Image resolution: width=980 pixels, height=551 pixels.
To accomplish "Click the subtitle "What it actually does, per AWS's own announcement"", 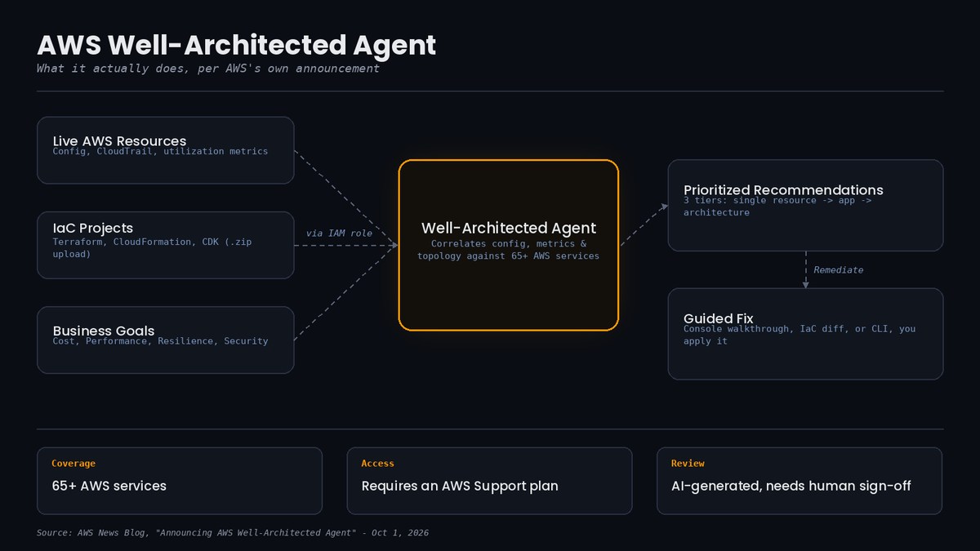I will (x=208, y=69).
